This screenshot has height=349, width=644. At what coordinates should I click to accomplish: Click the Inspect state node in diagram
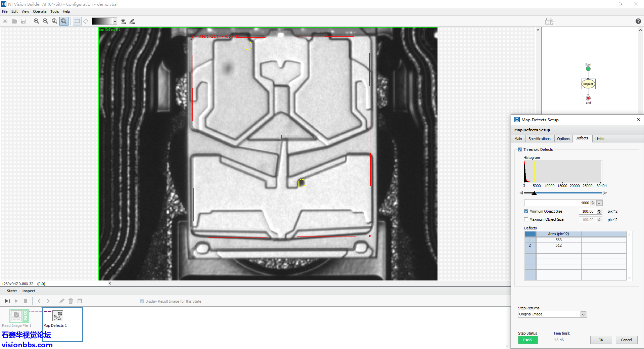pyautogui.click(x=588, y=84)
